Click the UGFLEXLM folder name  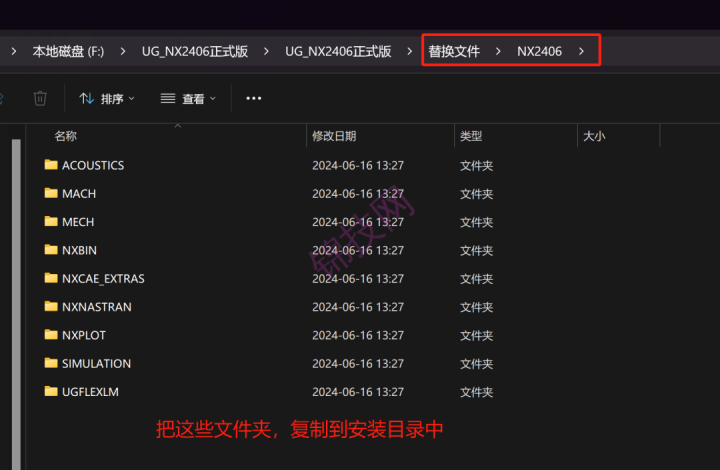[90, 392]
